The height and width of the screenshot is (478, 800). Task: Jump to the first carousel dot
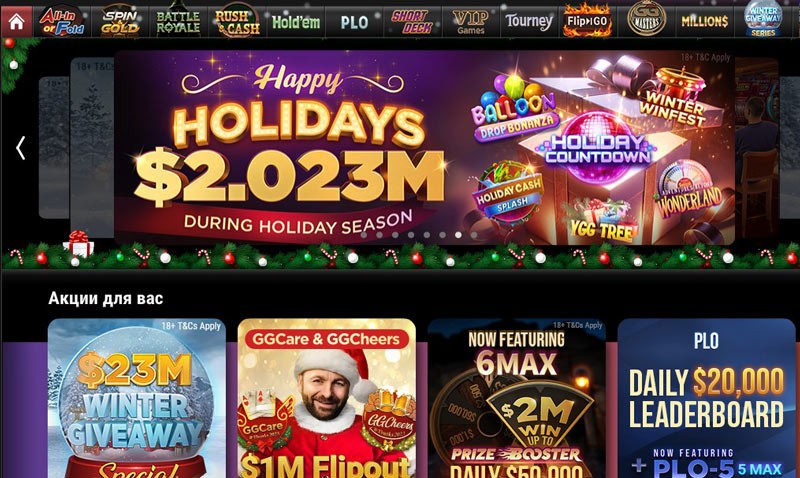[364, 235]
